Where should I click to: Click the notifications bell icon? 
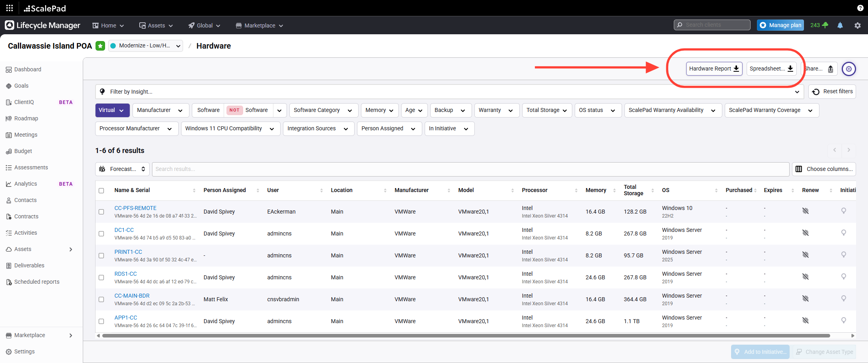(840, 25)
